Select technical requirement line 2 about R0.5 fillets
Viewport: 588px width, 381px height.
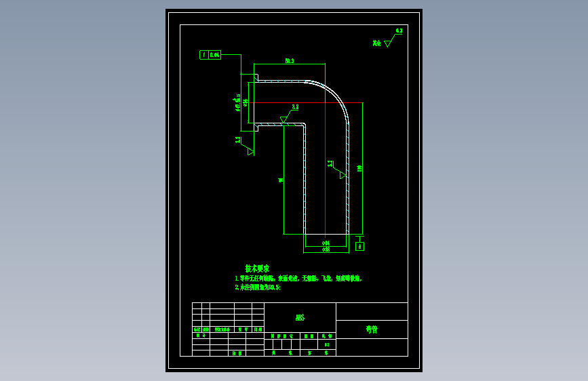pyautogui.click(x=258, y=287)
